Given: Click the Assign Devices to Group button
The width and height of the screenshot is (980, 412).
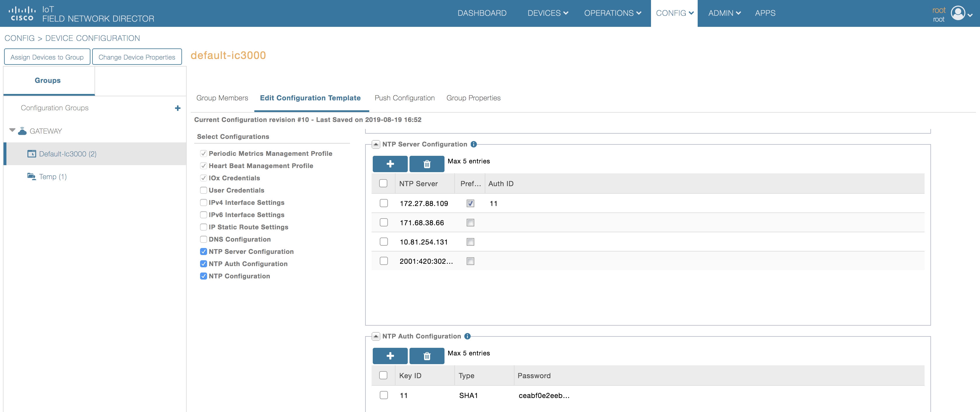Looking at the screenshot, I should 47,57.
